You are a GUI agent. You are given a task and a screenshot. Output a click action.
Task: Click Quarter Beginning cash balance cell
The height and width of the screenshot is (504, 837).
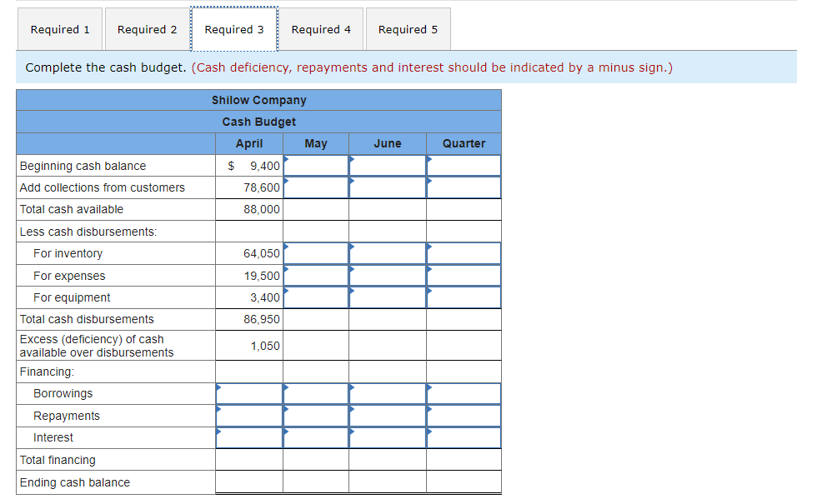click(464, 165)
